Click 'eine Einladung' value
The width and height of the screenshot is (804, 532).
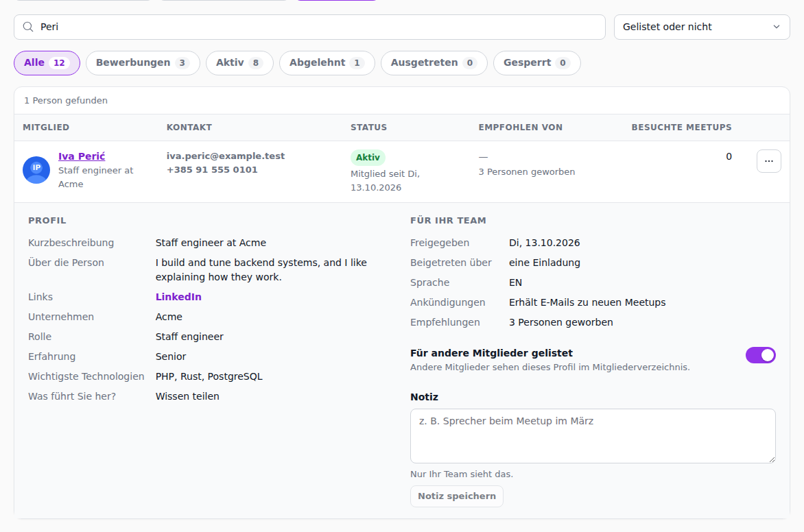coord(545,263)
